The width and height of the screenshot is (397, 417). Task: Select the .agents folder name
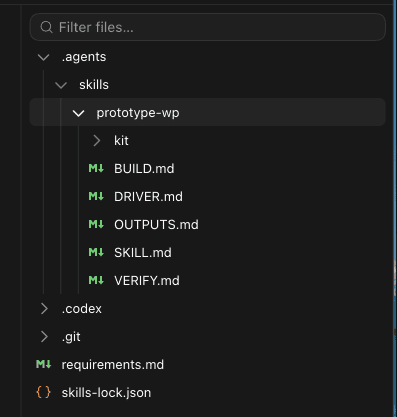(x=84, y=57)
